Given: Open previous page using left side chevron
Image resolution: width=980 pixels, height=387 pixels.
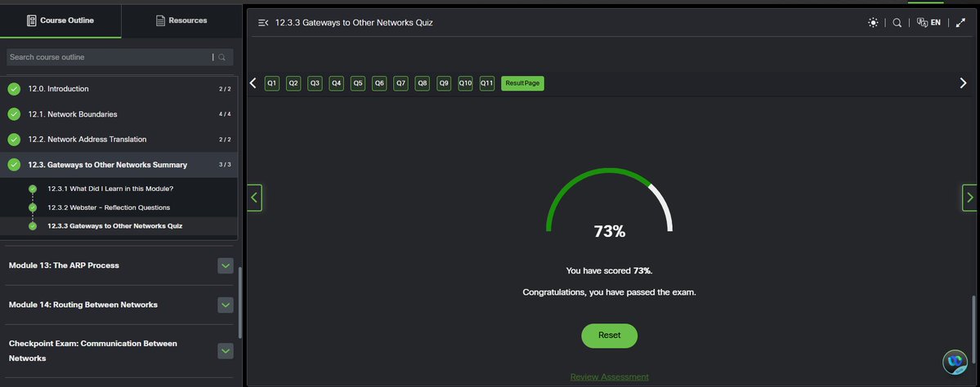Looking at the screenshot, I should pos(254,198).
